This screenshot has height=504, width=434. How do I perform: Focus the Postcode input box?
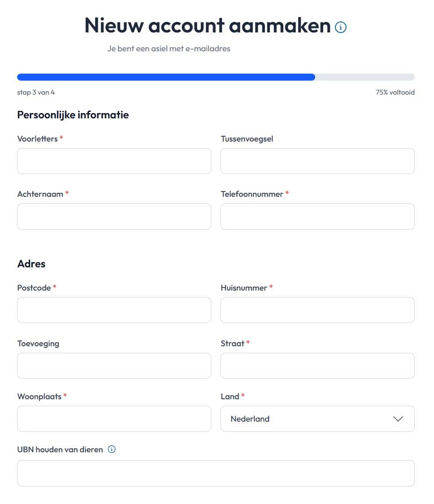tap(114, 310)
